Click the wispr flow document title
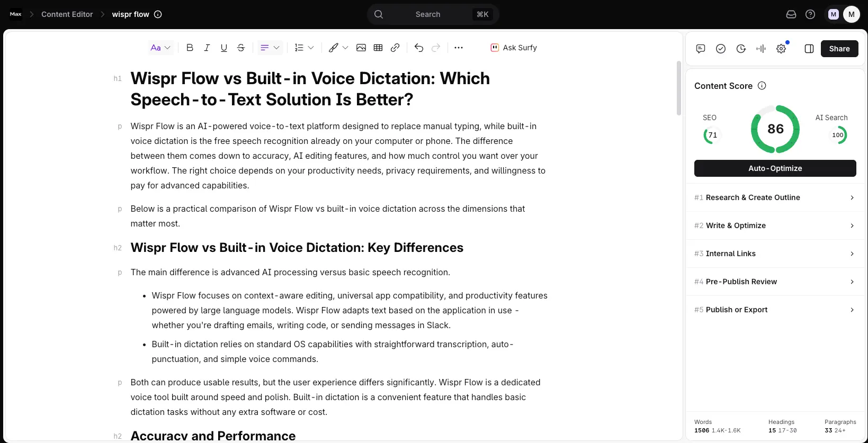 [130, 14]
